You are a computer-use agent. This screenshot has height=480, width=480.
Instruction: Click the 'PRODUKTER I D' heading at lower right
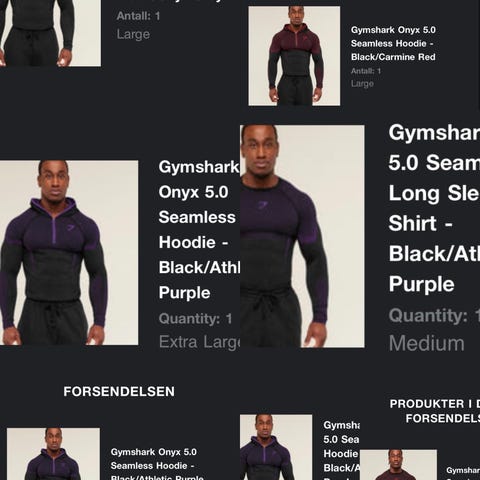click(435, 404)
